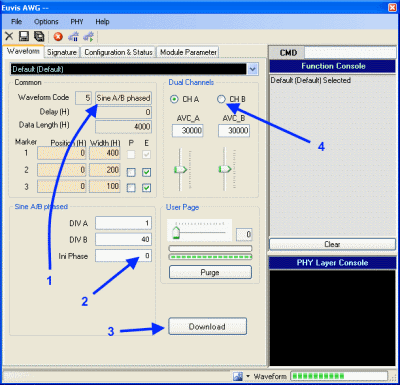Toggle marker 1 E checkbox
Viewport: 400px width, 385px height.
(x=146, y=154)
